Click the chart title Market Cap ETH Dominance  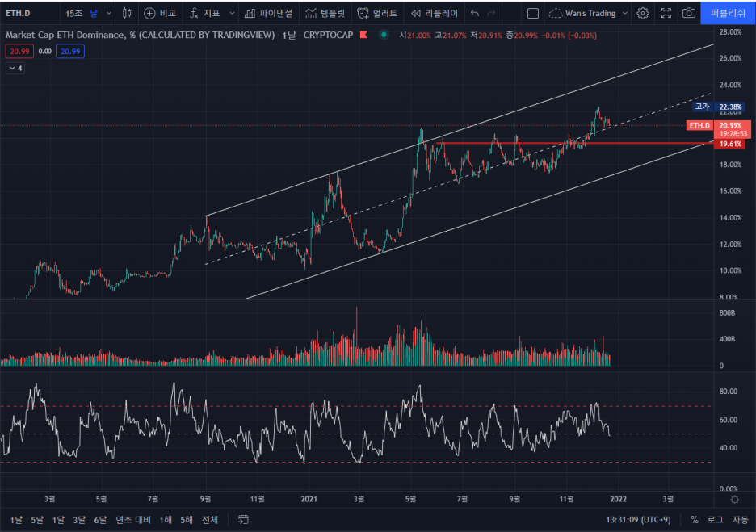tap(140, 35)
